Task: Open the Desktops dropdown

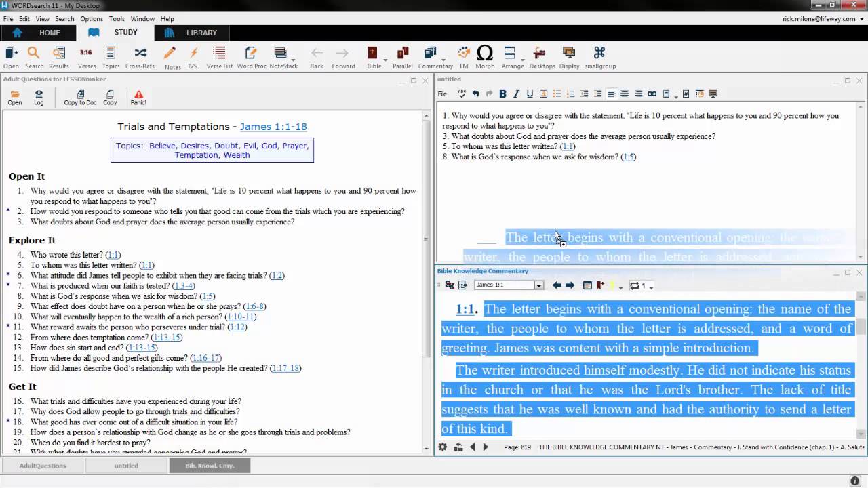Action: [542, 58]
